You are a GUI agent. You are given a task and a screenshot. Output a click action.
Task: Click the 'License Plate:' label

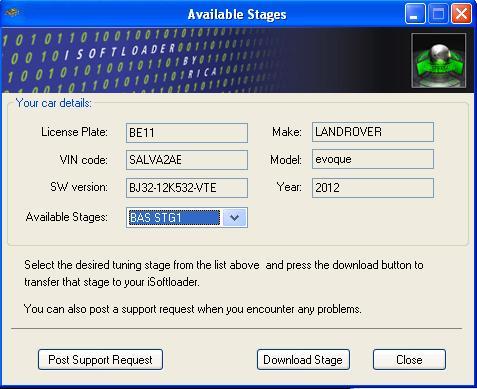tap(74, 132)
